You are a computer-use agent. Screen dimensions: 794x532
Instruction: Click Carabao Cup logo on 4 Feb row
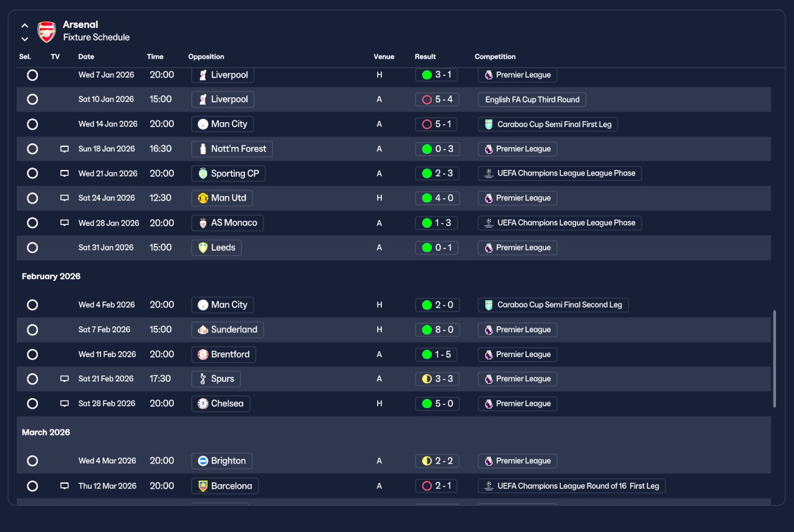(x=489, y=305)
